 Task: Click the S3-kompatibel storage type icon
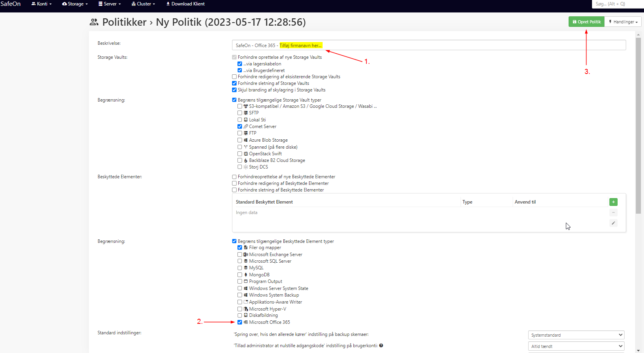click(246, 106)
